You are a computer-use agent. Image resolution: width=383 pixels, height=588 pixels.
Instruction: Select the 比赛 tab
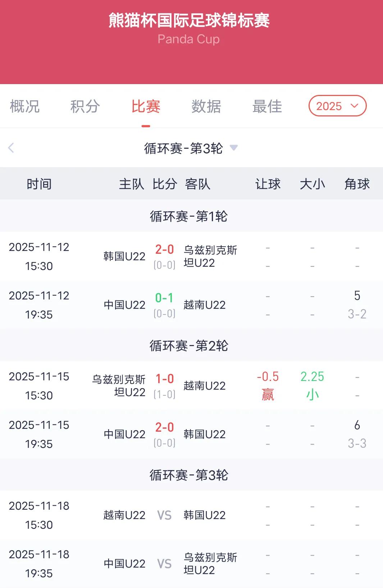pyautogui.click(x=146, y=106)
